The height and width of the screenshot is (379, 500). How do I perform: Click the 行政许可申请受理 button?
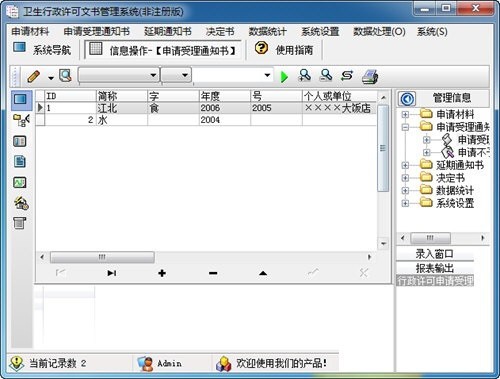point(435,281)
